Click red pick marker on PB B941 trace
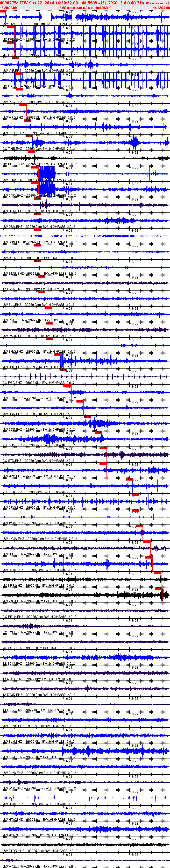This screenshot has width=170, height=868. pos(98,432)
